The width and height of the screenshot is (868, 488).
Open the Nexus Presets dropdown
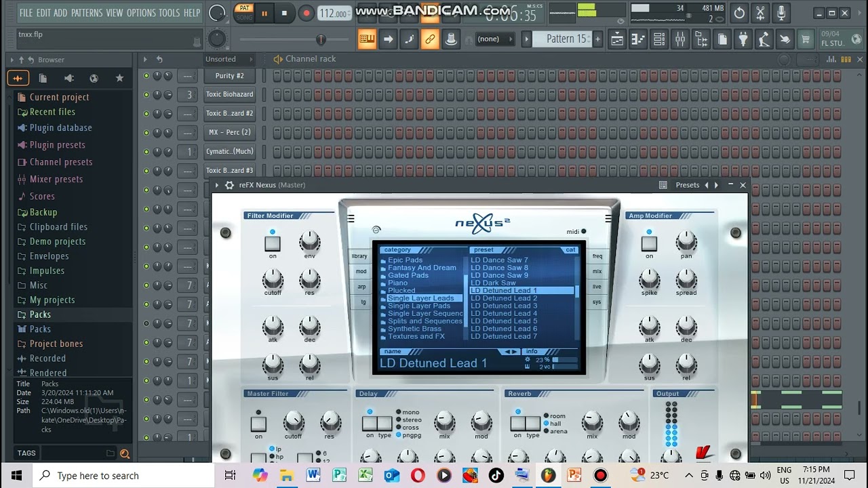pyautogui.click(x=688, y=185)
